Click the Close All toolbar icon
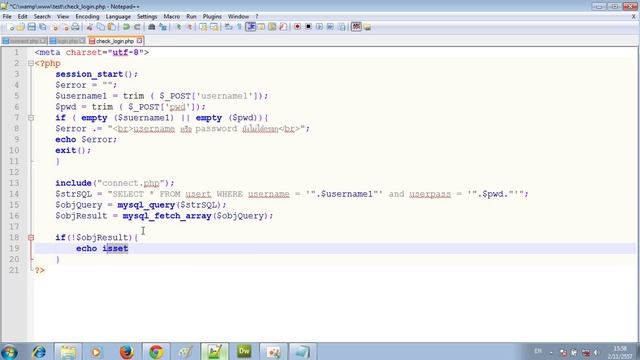 tap(65, 27)
